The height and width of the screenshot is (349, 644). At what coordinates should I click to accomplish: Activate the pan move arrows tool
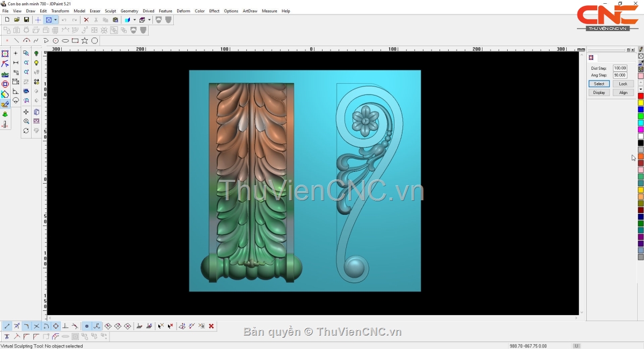(26, 112)
